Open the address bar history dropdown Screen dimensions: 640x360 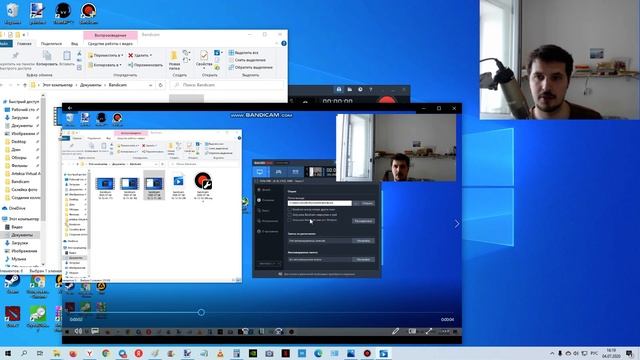tap(151, 85)
